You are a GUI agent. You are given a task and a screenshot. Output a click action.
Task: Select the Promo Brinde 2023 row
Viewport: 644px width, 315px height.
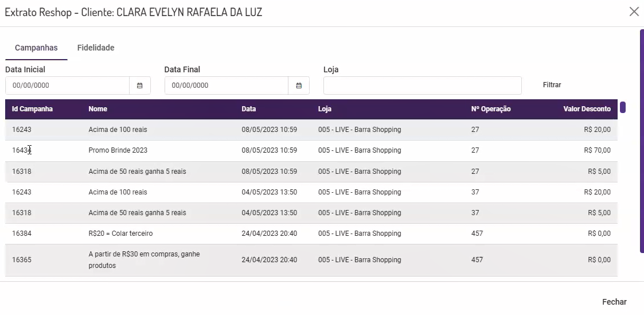118,150
